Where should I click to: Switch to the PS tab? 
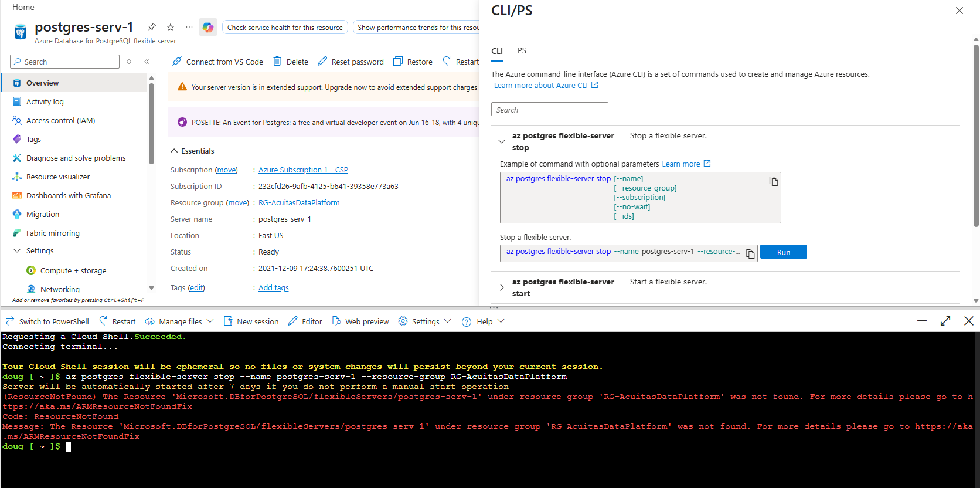coord(522,51)
